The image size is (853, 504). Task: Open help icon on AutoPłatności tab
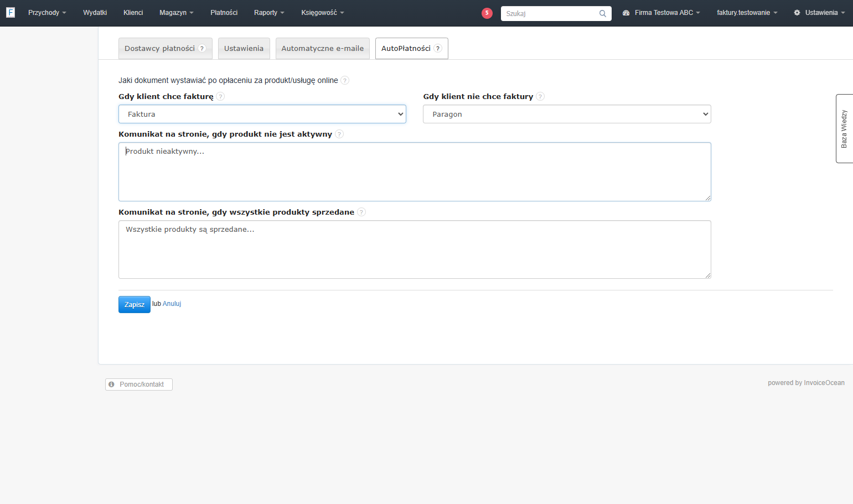tap(438, 49)
